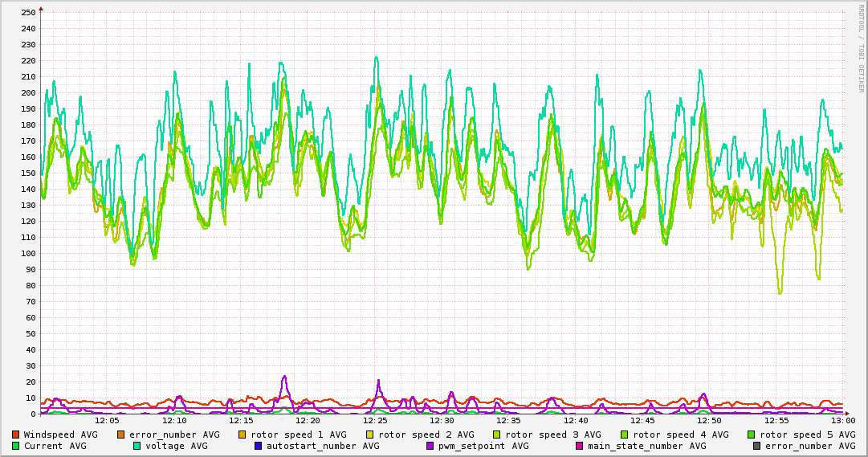Select the autostart_number AVG legend label
Screen dimensions: 868x457
[x=323, y=447]
